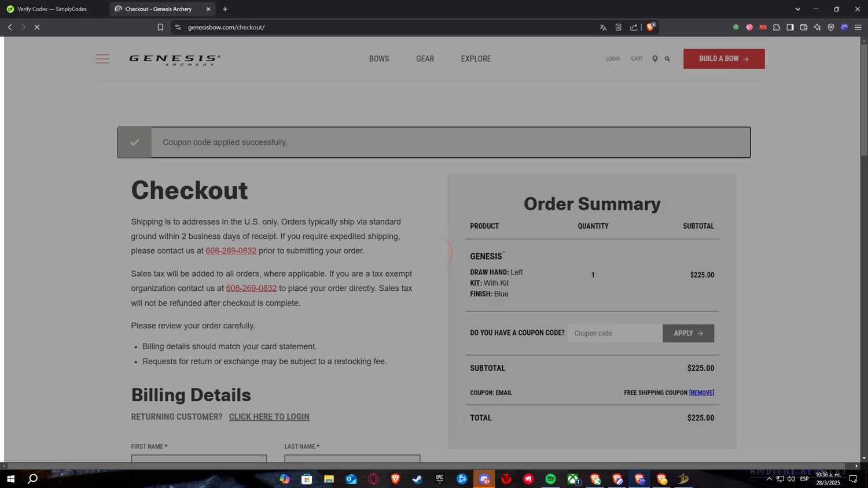The image size is (868, 488).
Task: Open the GEAR menu
Action: click(x=425, y=59)
